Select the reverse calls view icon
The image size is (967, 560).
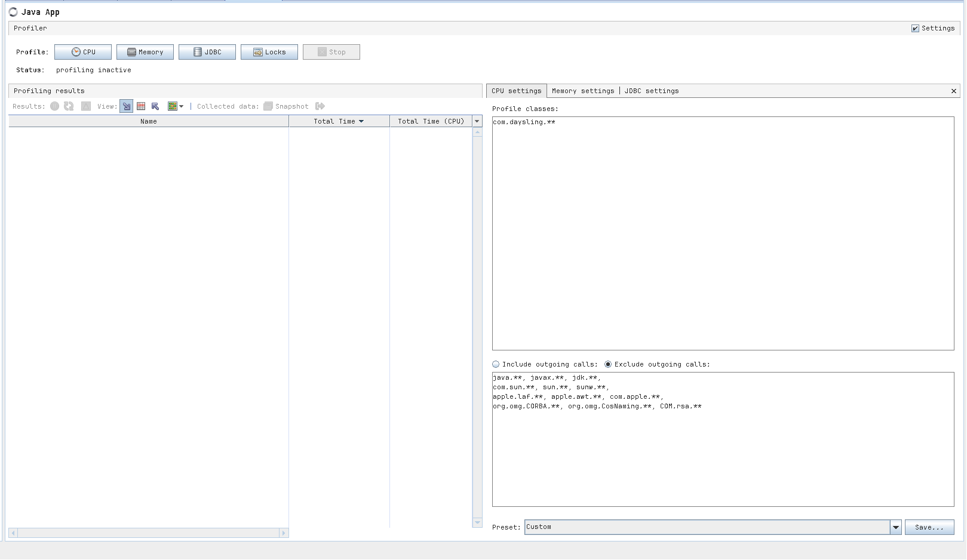[155, 106]
